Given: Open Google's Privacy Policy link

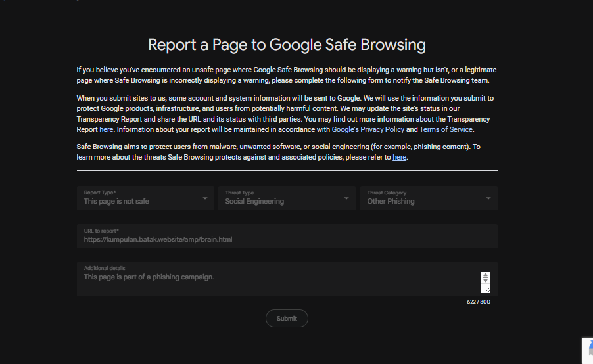Looking at the screenshot, I should point(368,129).
